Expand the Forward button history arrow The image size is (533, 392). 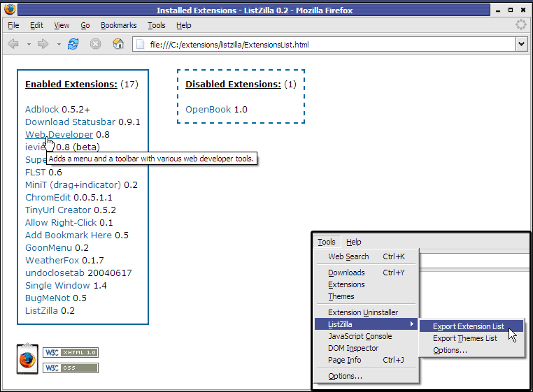59,44
